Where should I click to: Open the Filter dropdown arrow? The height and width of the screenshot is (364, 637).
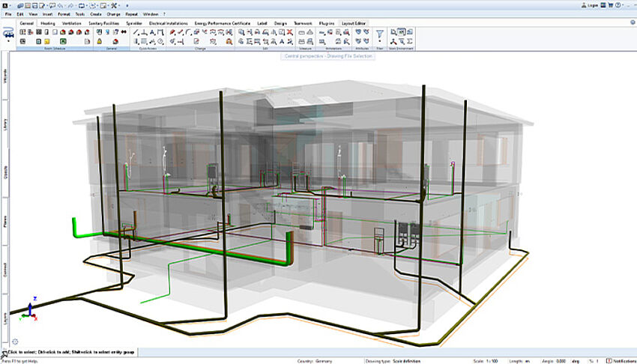tap(379, 42)
